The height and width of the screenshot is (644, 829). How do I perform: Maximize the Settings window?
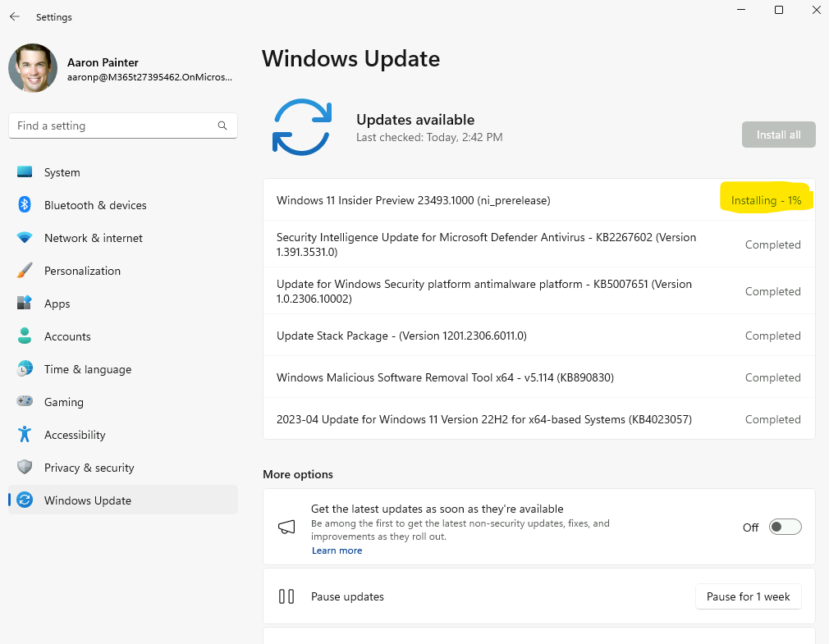click(x=778, y=10)
